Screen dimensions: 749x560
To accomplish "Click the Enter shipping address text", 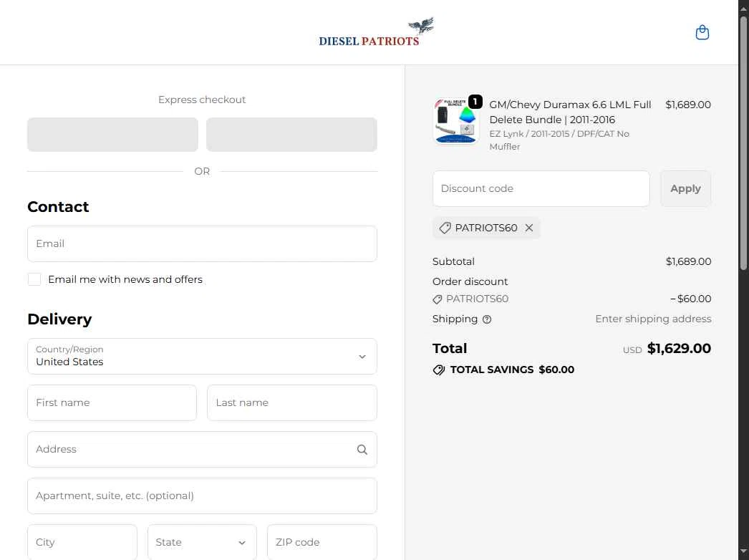I will coord(653,319).
